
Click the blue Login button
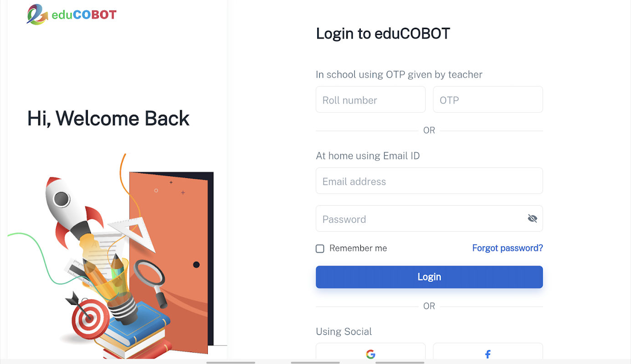[x=429, y=277]
